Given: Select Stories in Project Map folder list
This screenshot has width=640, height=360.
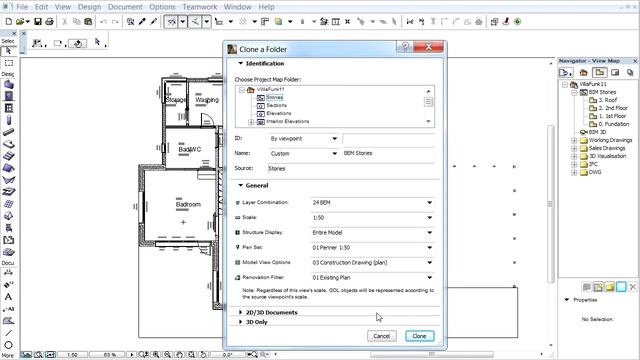Looking at the screenshot, I should tap(275, 97).
